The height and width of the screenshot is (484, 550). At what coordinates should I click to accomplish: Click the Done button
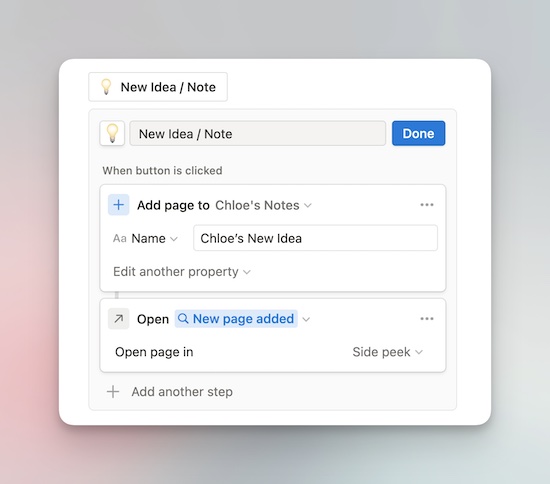coord(418,133)
